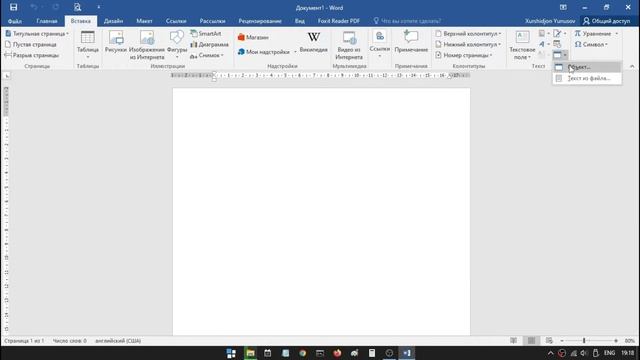Click the Undo arrow in the title bar
Viewport: 640px width, 360px height.
[34, 7]
